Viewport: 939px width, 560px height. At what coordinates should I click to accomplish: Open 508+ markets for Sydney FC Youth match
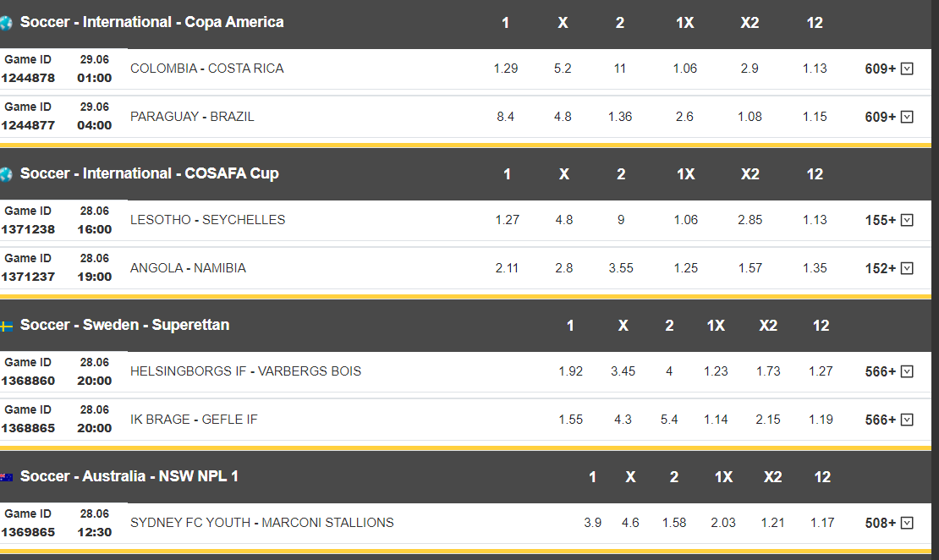[x=889, y=524]
